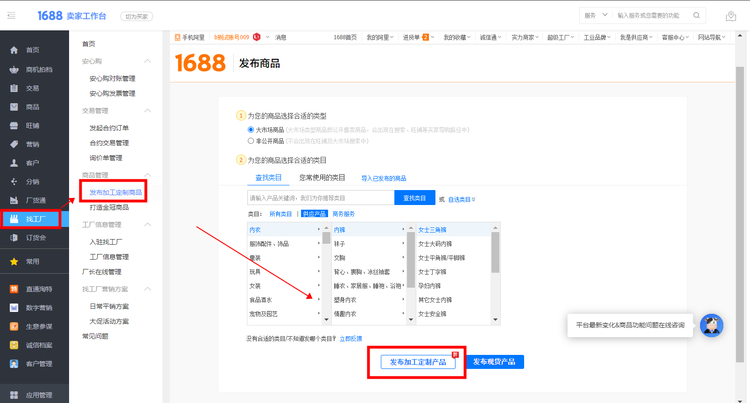
Task: Open the 生意参谋 icon
Action: tap(14, 326)
